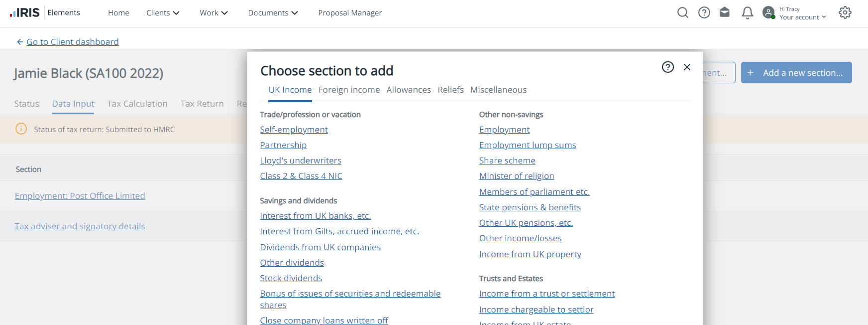Expand the Clients dropdown menu
Screen dimensions: 868x325
(x=163, y=13)
